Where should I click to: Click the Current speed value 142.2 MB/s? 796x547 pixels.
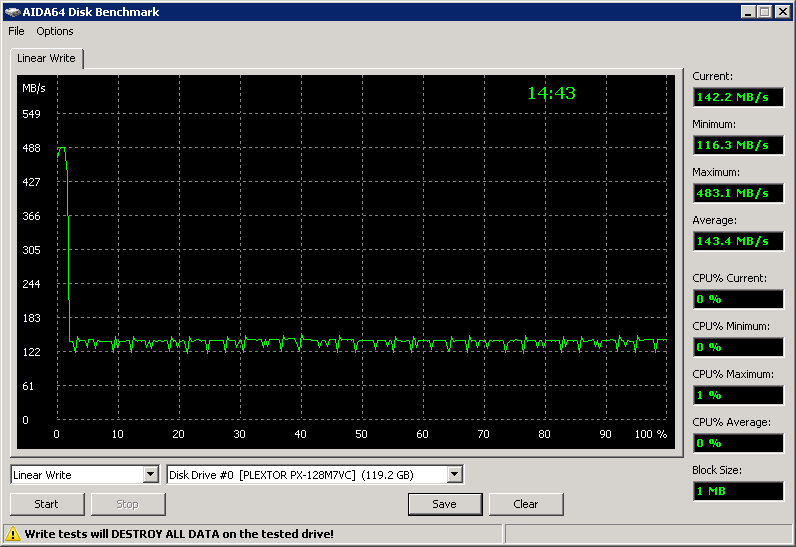point(738,97)
